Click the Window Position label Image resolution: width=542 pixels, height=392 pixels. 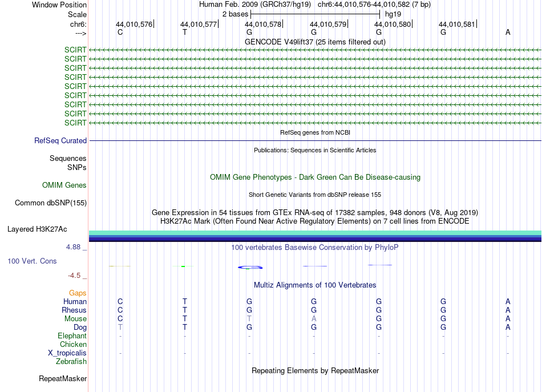59,5
